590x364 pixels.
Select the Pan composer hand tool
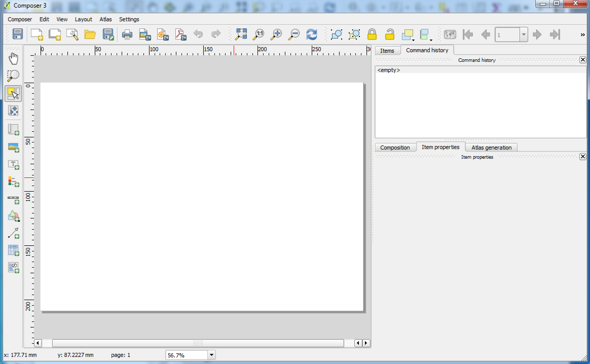(13, 59)
